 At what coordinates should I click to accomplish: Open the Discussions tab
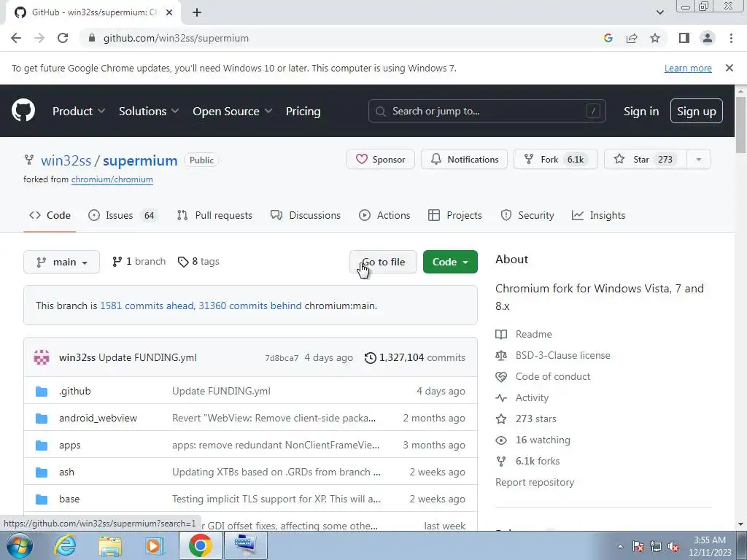[x=306, y=215]
